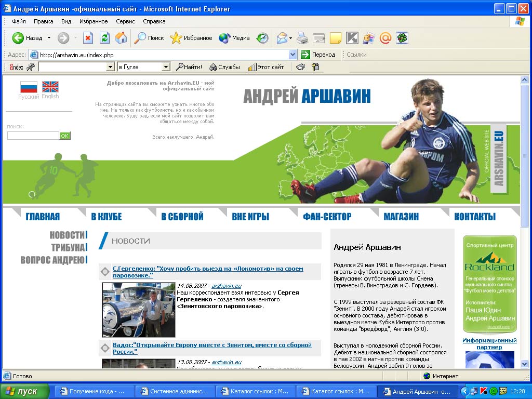Click the Найти! search button
Viewport: 532px width, 399px height.
click(189, 67)
